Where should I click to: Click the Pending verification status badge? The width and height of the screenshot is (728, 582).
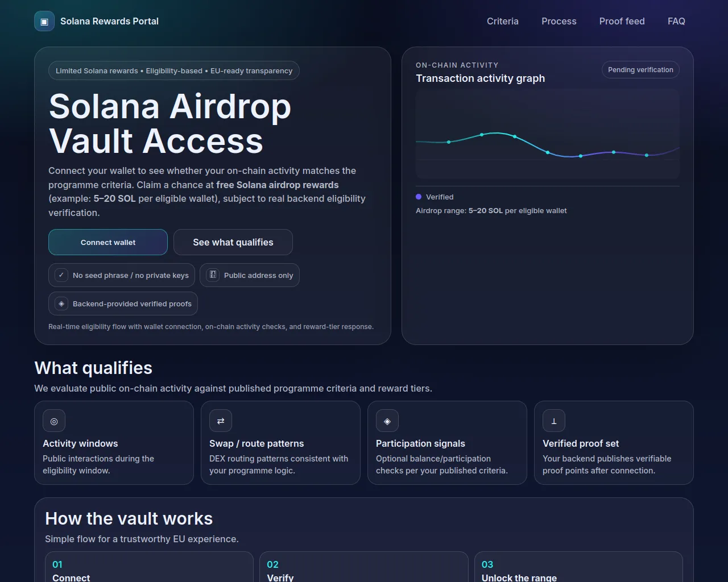(640, 70)
